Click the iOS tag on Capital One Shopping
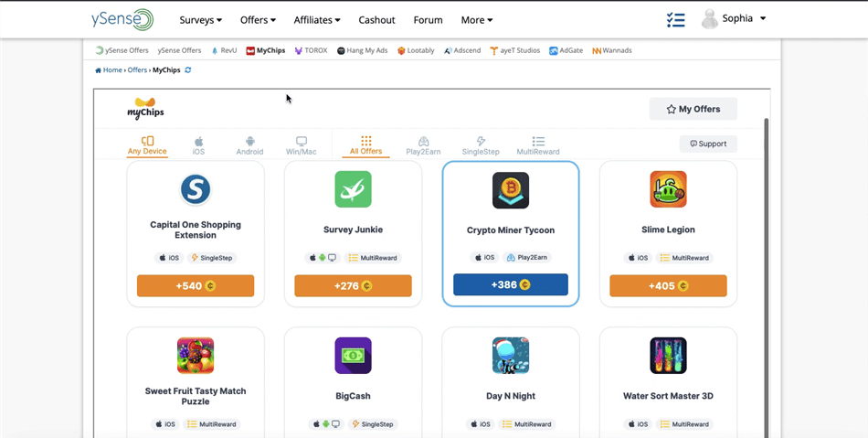868x438 pixels. [169, 258]
